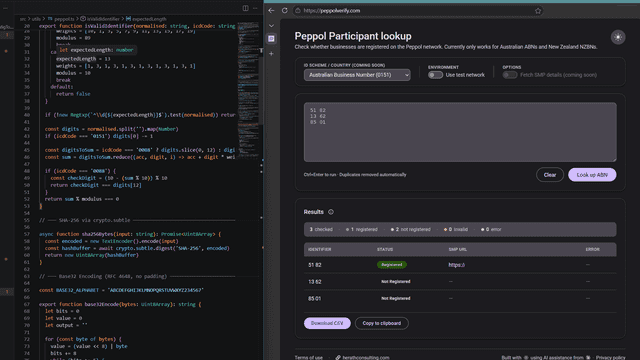This screenshot has width=640, height=360.
Task: Click the browser address bar URL
Action: (x=331, y=11)
